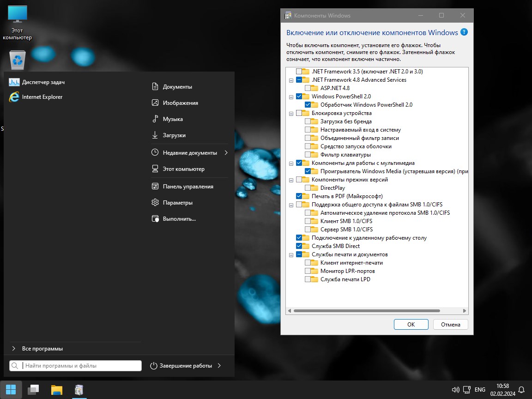Uncheck Windows PowerShell 2.0 checkbox
This screenshot has width=532, height=399.
(x=299, y=97)
